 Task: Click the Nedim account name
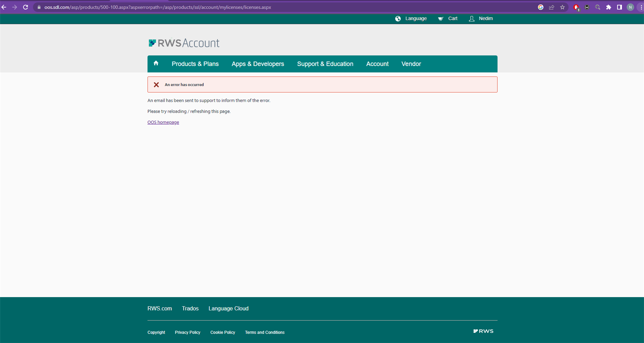pyautogui.click(x=486, y=19)
